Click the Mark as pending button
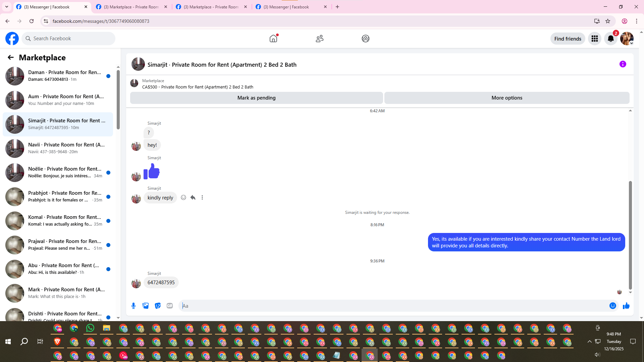The width and height of the screenshot is (644, 362). [x=257, y=98]
